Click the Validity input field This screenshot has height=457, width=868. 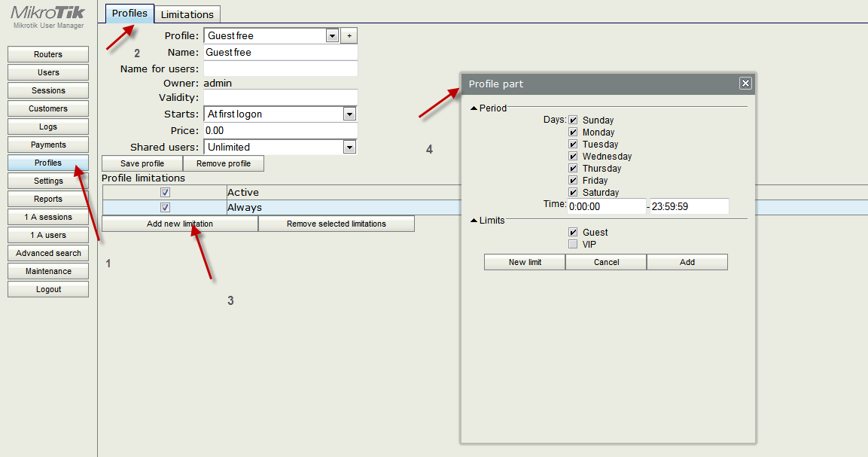click(x=281, y=97)
